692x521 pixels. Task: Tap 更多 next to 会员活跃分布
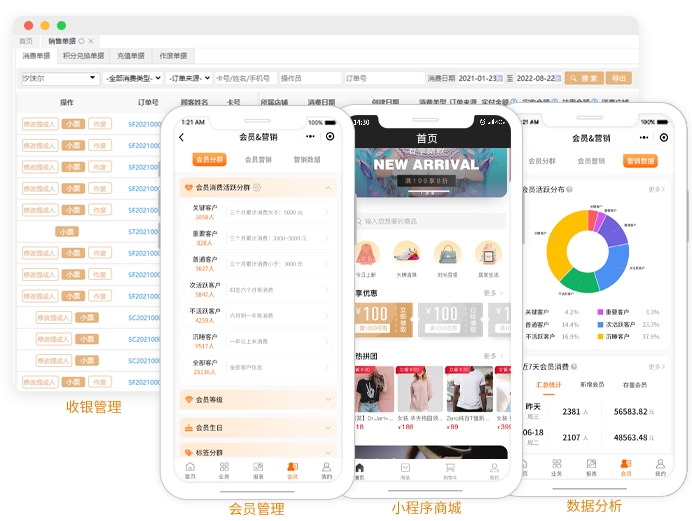(x=656, y=189)
